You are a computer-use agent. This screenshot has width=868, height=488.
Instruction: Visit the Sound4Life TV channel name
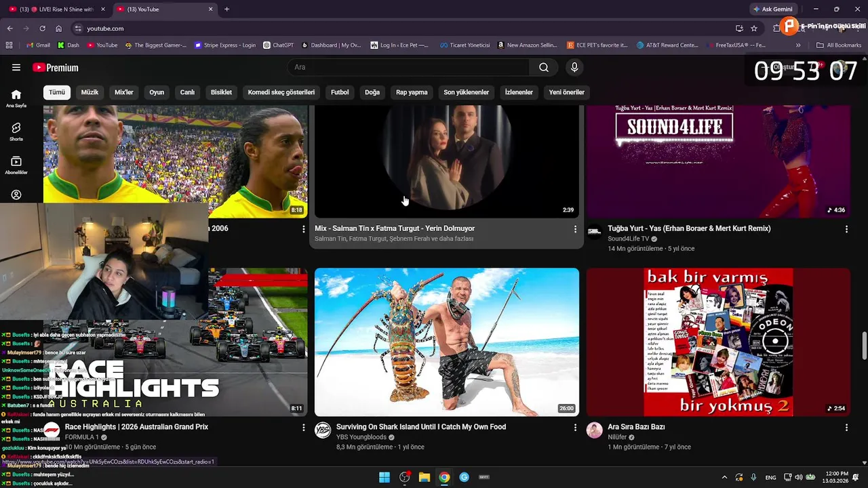tap(628, 239)
